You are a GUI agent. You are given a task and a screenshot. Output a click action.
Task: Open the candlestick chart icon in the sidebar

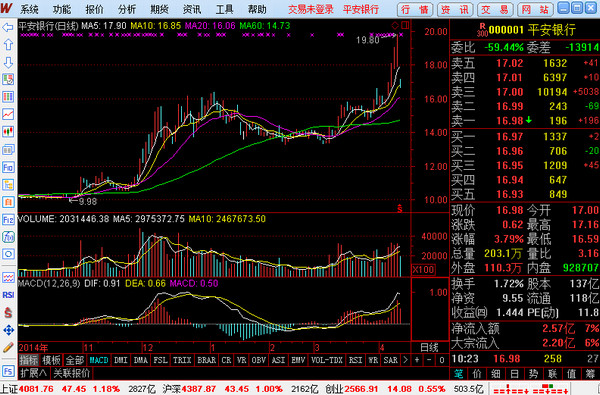pyautogui.click(x=8, y=132)
